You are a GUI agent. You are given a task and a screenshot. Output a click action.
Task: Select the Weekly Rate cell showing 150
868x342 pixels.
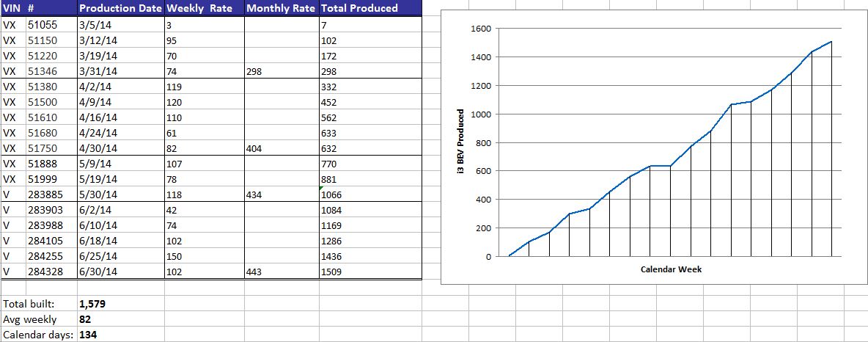(204, 257)
